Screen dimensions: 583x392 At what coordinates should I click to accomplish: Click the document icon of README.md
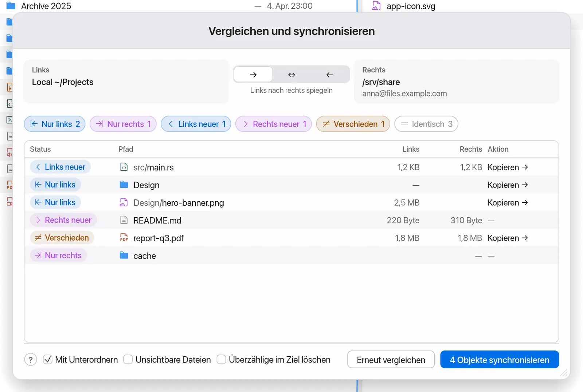[124, 220]
